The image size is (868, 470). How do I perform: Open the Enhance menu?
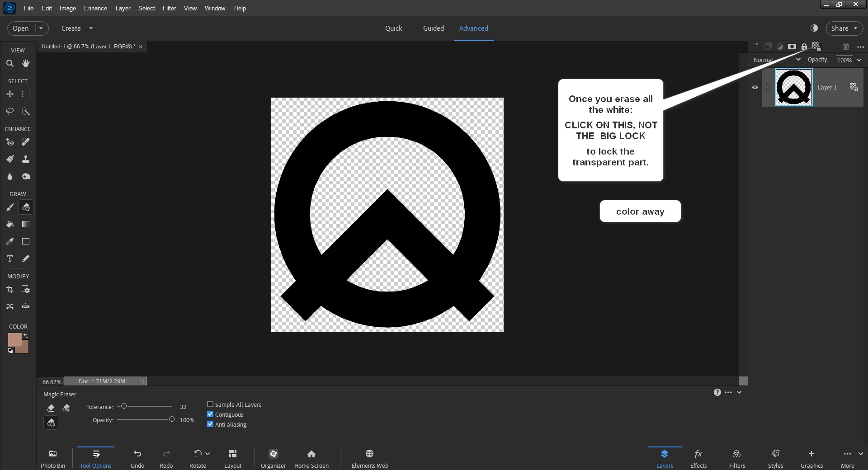click(95, 8)
